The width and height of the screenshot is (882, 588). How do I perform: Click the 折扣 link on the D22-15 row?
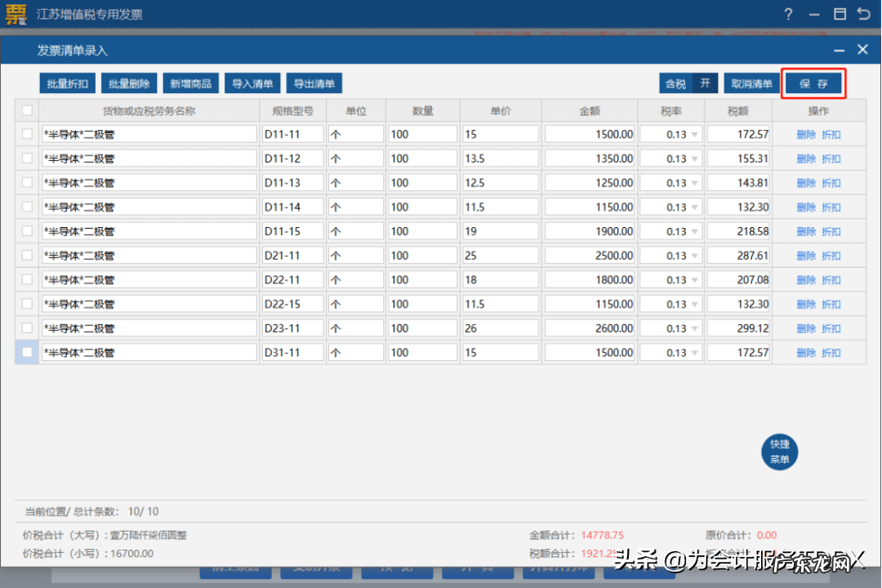coord(832,303)
